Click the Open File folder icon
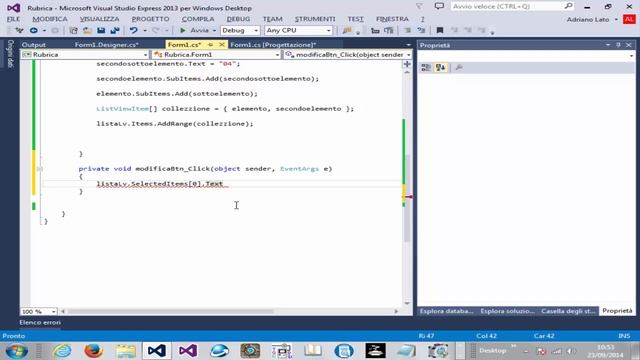Screen dimensions: 640x360 [87, 30]
